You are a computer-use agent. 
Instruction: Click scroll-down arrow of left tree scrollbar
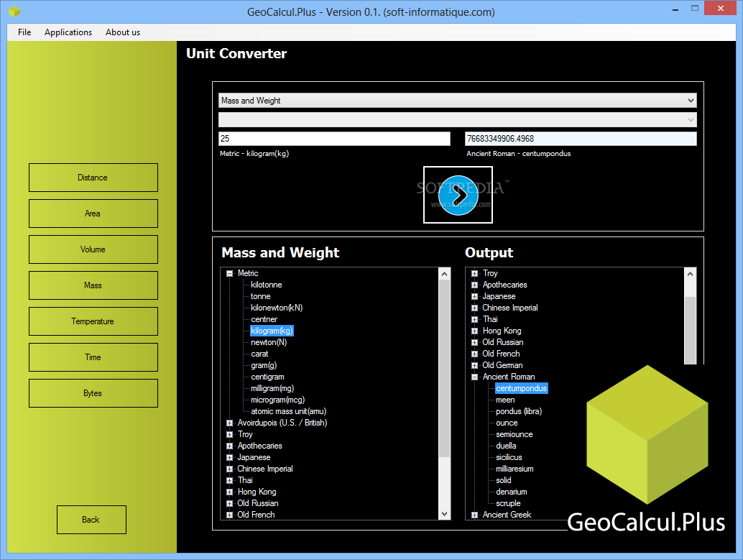click(445, 514)
